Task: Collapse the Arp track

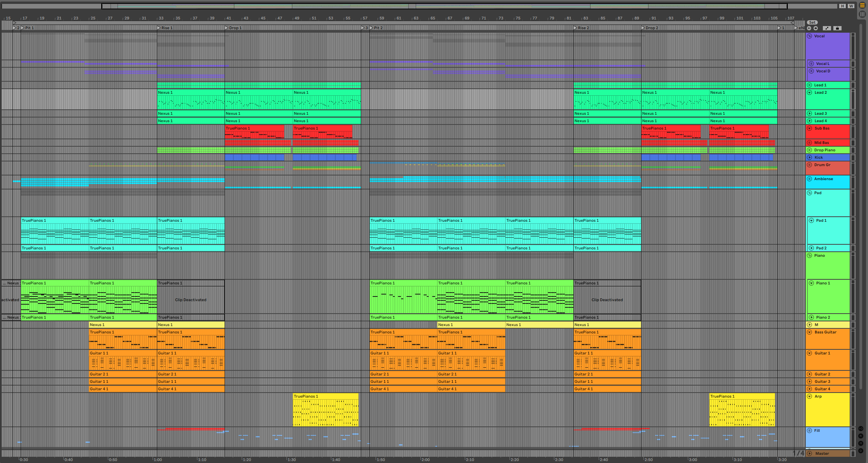Action: pyautogui.click(x=810, y=396)
